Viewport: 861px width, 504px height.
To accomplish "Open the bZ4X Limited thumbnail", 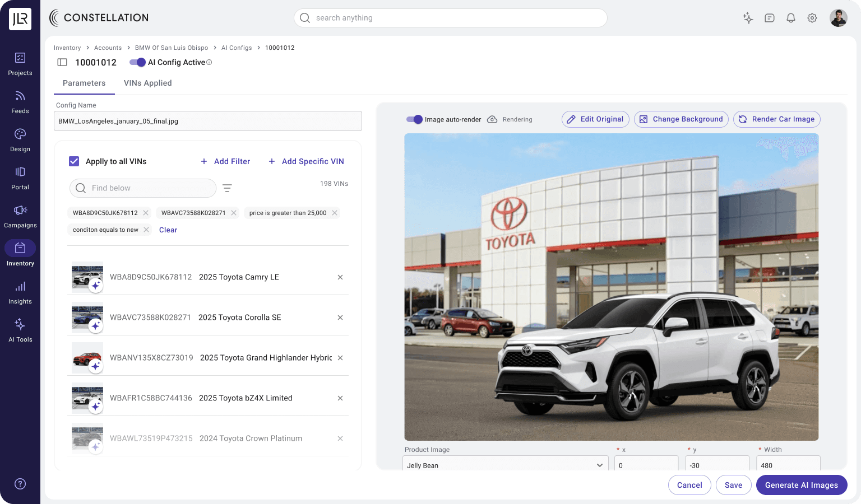I will click(87, 398).
